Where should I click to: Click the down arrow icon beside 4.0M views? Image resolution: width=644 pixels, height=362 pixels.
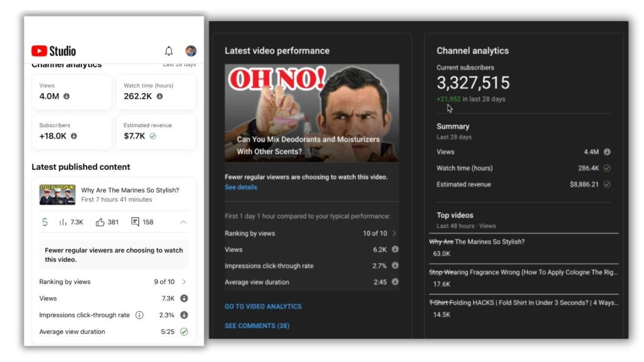click(67, 96)
